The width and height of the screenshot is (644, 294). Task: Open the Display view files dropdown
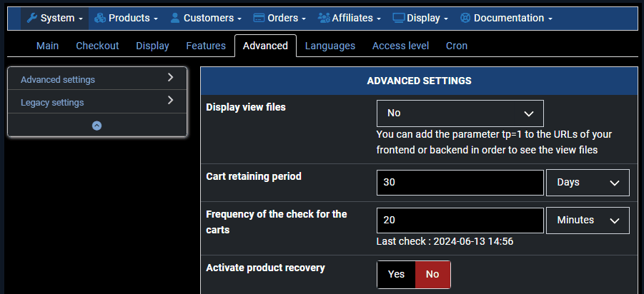pyautogui.click(x=460, y=113)
